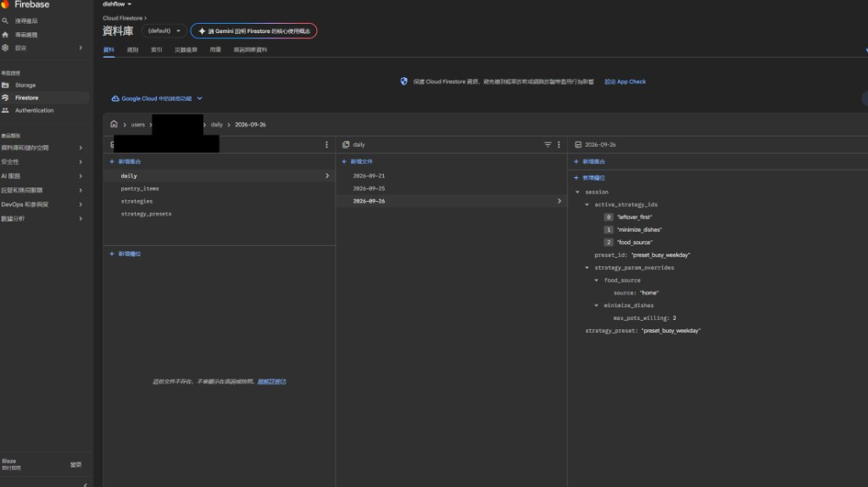Click the daily breadcrumb segment

pyautogui.click(x=216, y=125)
